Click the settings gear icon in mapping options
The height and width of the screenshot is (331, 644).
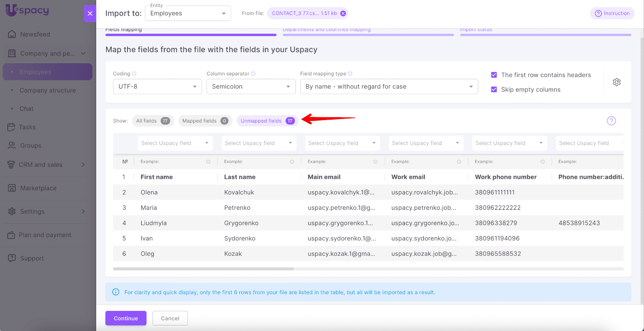tap(616, 82)
